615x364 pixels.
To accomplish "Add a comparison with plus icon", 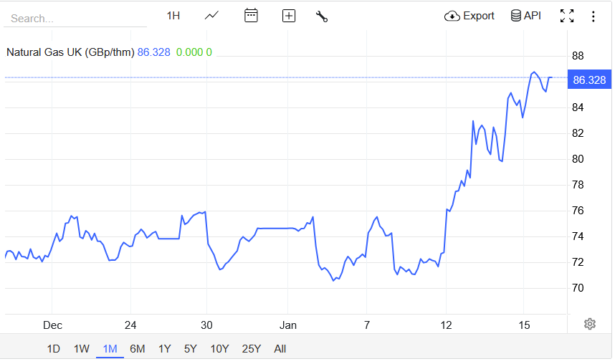I will pyautogui.click(x=289, y=16).
